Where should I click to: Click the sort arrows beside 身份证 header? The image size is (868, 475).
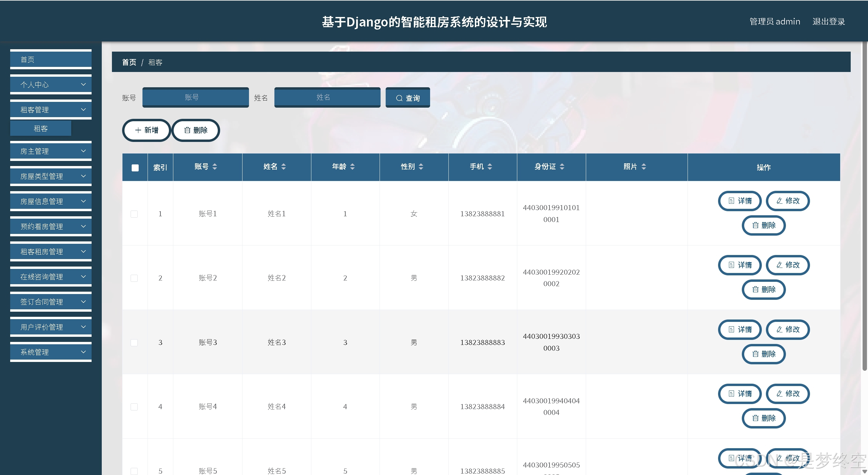pyautogui.click(x=562, y=166)
